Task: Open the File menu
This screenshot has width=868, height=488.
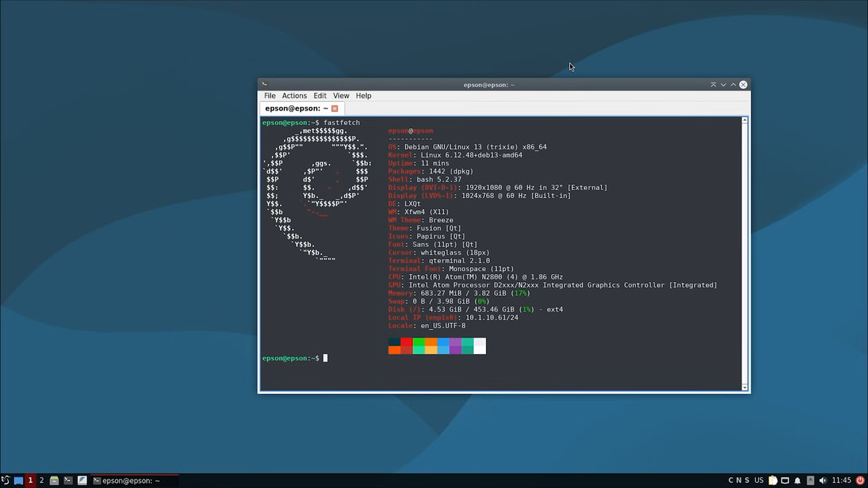Action: click(x=270, y=95)
